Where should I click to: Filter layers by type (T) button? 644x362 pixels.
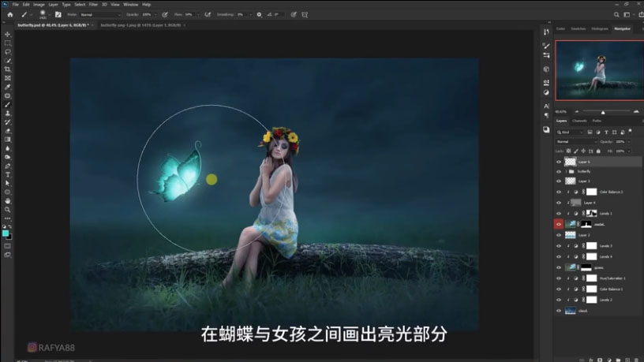point(606,132)
